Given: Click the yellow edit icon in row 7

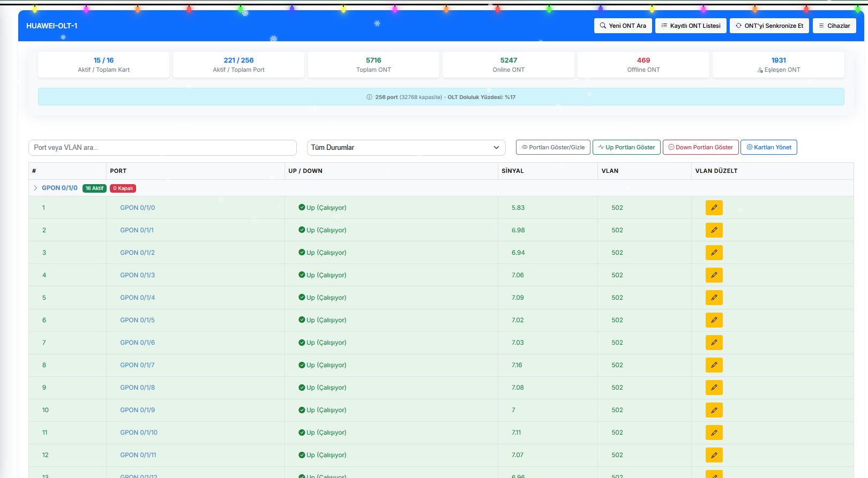Looking at the screenshot, I should [714, 343].
